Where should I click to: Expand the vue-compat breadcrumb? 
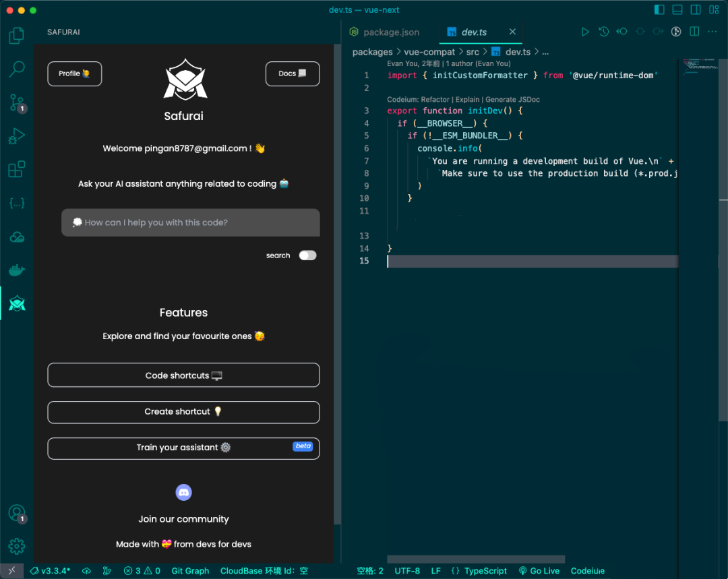coord(429,52)
